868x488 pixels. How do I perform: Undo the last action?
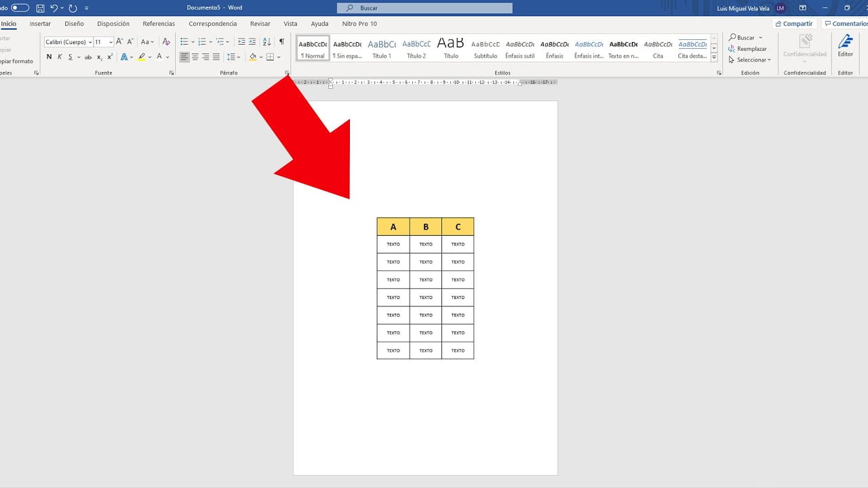tap(54, 8)
